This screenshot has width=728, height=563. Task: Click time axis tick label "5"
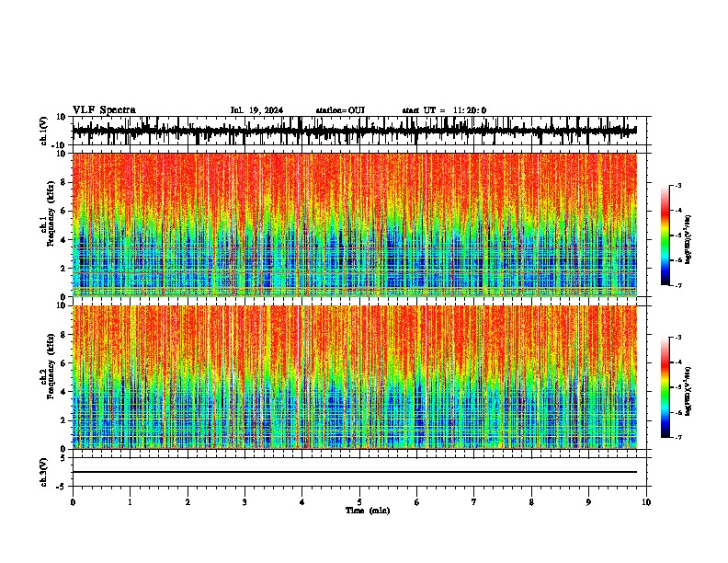coord(359,502)
